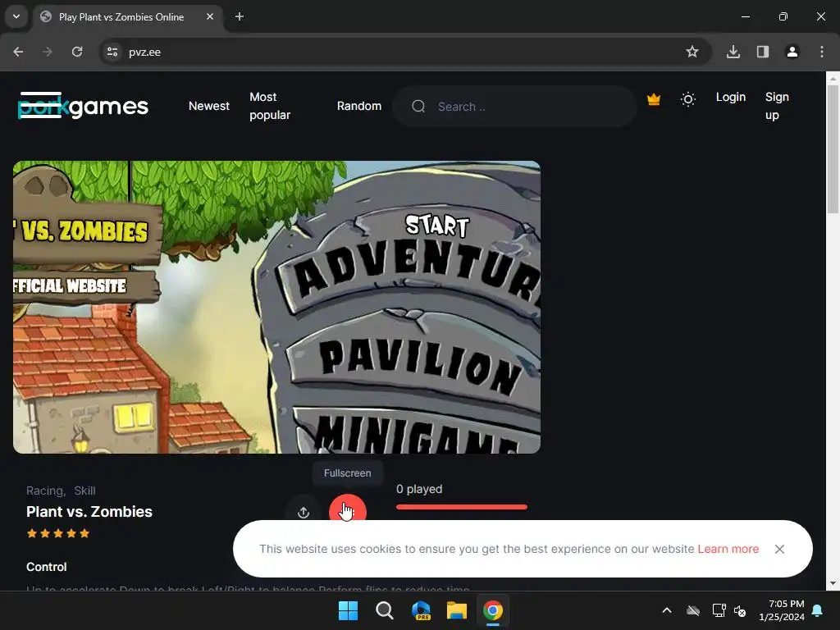Viewport: 840px width, 630px height.
Task: Open a new browser tab
Action: click(240, 16)
